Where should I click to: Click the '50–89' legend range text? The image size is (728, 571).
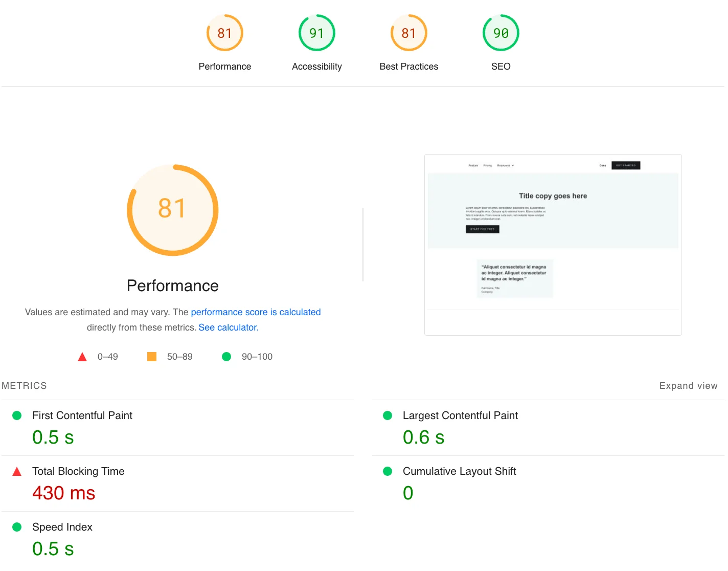click(x=180, y=357)
